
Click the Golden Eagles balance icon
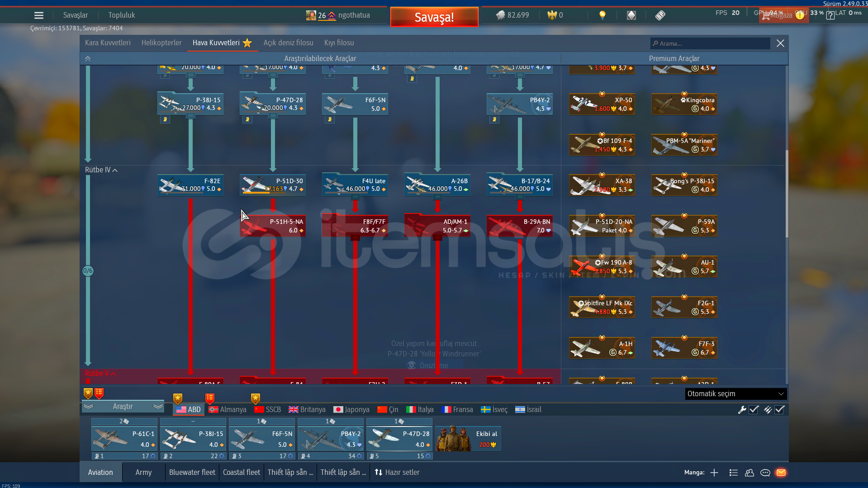(x=552, y=15)
